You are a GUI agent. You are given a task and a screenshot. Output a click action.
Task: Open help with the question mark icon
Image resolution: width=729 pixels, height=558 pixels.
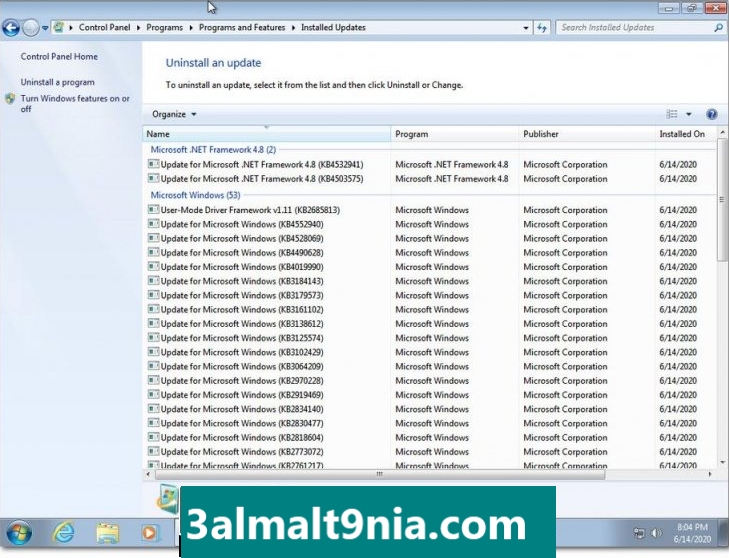tap(711, 114)
